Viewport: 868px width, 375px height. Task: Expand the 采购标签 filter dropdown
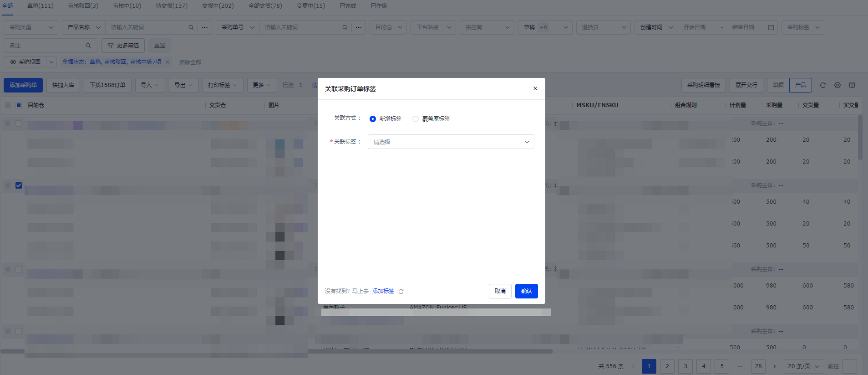[x=803, y=27]
